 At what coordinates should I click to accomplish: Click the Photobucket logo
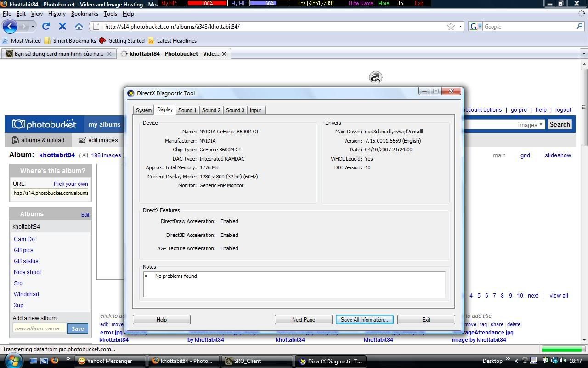44,124
